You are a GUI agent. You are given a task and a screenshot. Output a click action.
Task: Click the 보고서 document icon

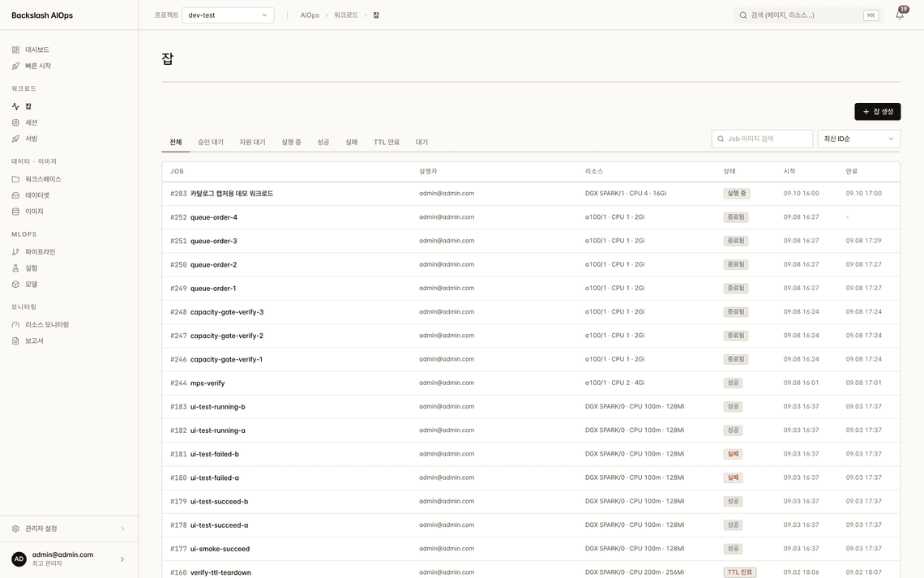pos(15,341)
